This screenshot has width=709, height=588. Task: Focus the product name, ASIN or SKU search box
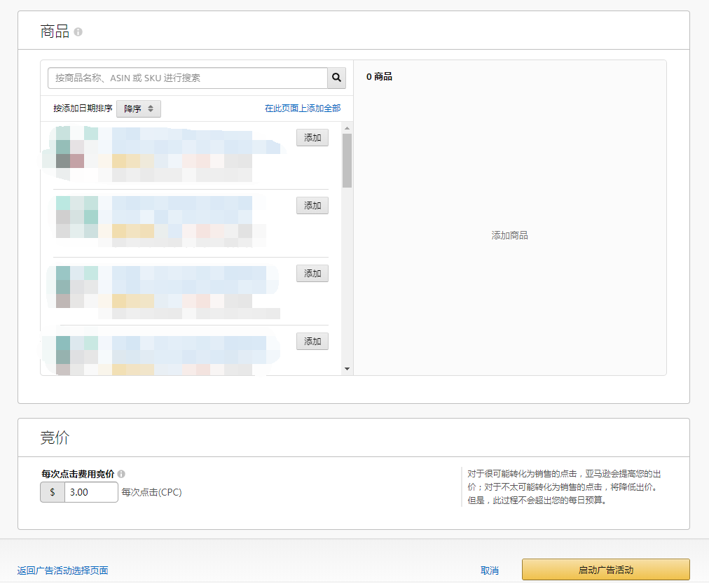[188, 78]
